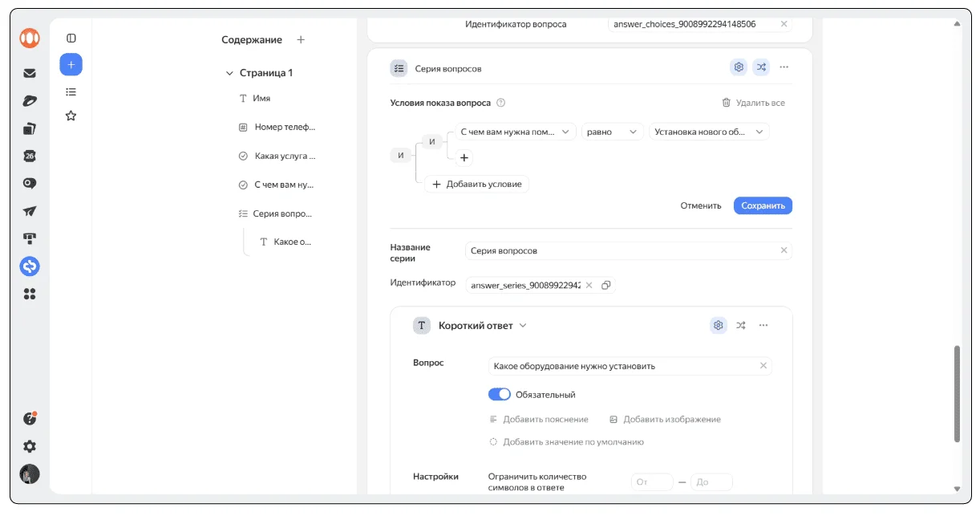The height and width of the screenshot is (516, 980).
Task: Open the help question mark icon
Action: (x=30, y=418)
